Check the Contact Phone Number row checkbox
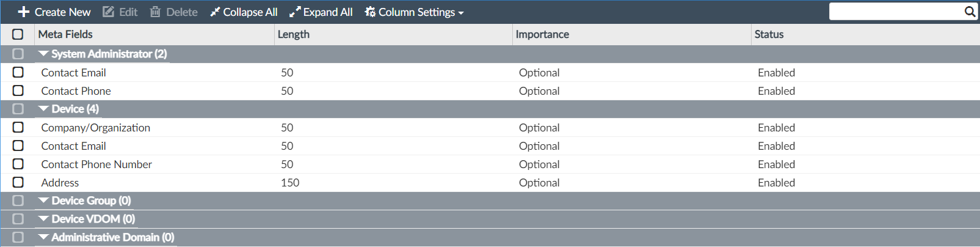Image resolution: width=980 pixels, height=247 pixels. (x=18, y=164)
